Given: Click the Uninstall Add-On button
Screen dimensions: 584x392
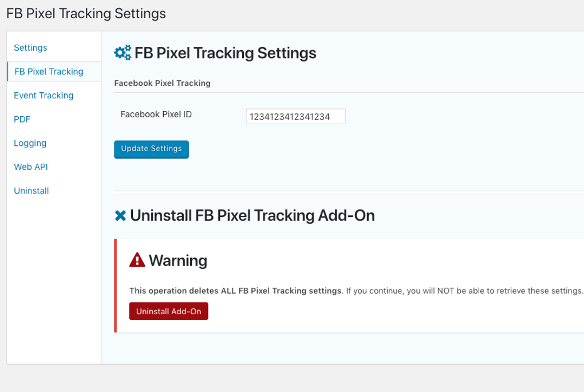Looking at the screenshot, I should [x=168, y=311].
